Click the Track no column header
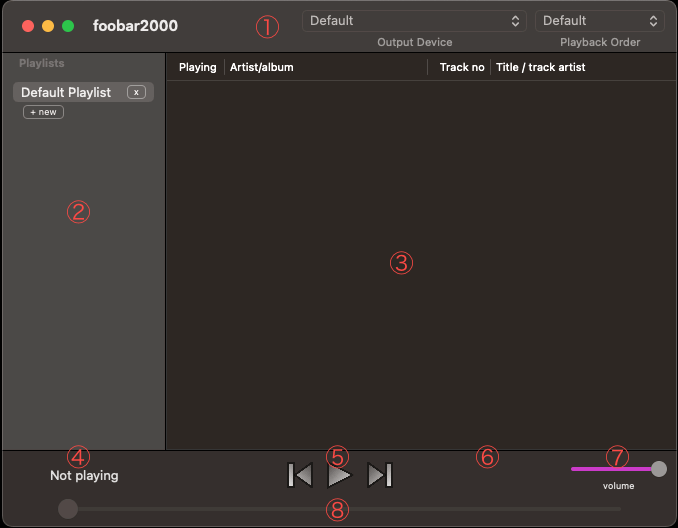Viewport: 678px width, 528px height. (462, 67)
